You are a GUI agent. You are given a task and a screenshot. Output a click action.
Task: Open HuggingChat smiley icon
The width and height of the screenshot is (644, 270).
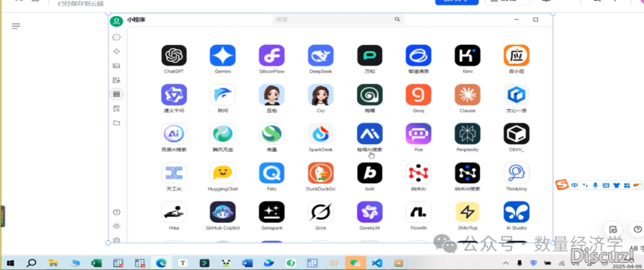pyautogui.click(x=222, y=173)
